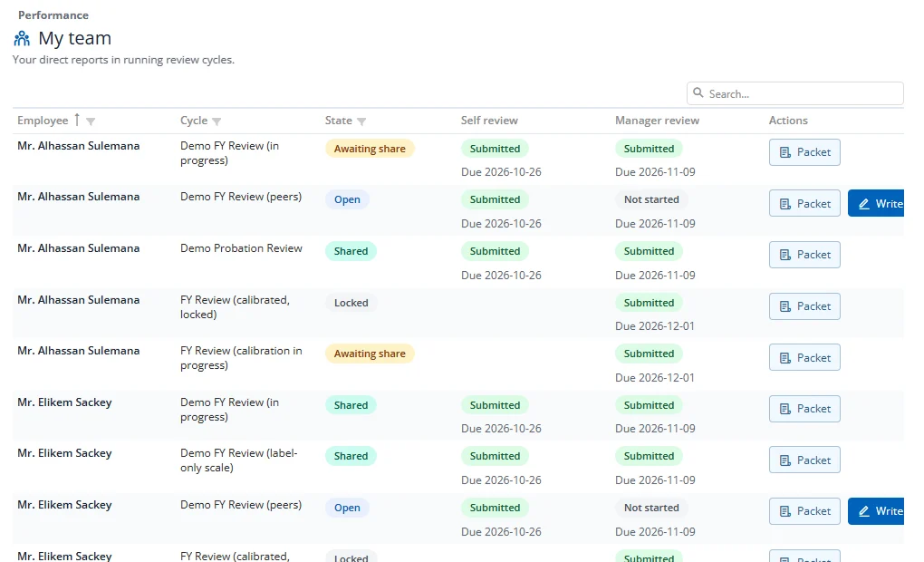Image resolution: width=924 pixels, height=562 pixels.
Task: Open Packet for Alhassan's FY Review (calibrated, locked)
Action: (x=804, y=306)
